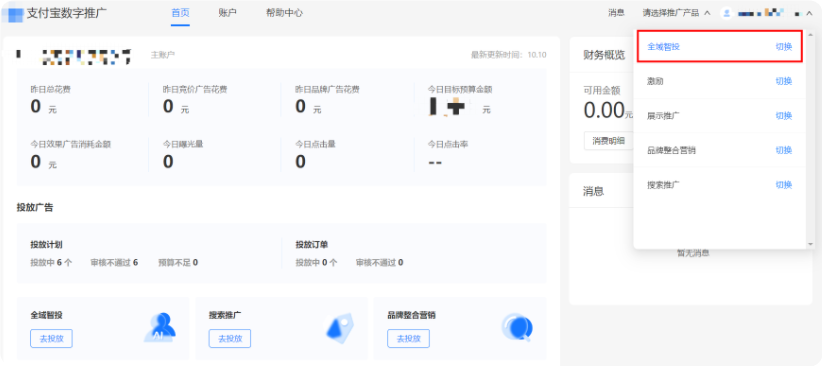Click the 全域智投 AI illustration icon
822x366 pixels.
(159, 328)
